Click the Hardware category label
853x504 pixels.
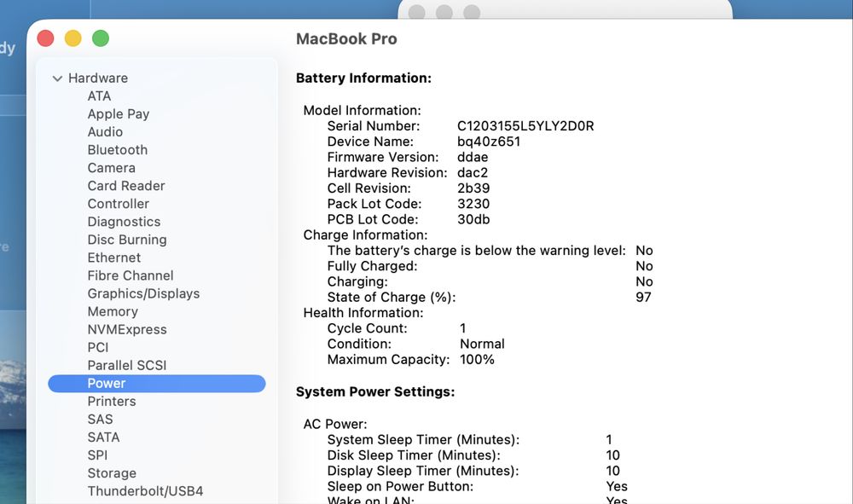(x=98, y=78)
